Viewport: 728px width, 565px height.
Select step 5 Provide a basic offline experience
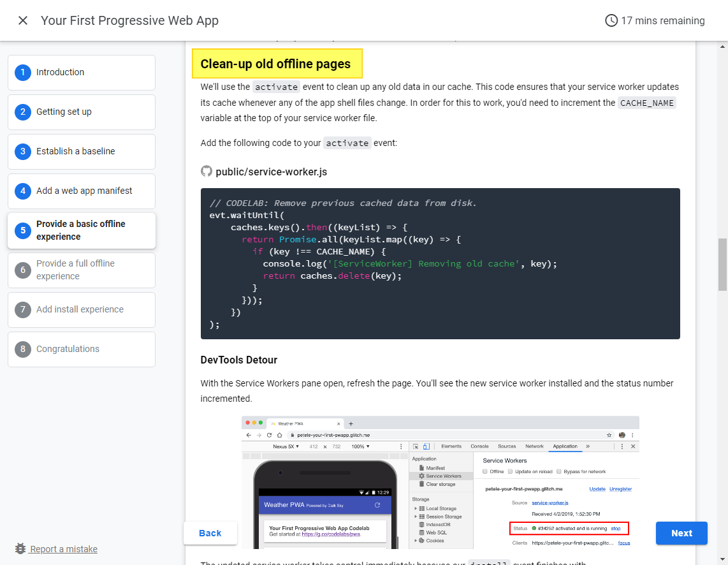pyautogui.click(x=81, y=231)
